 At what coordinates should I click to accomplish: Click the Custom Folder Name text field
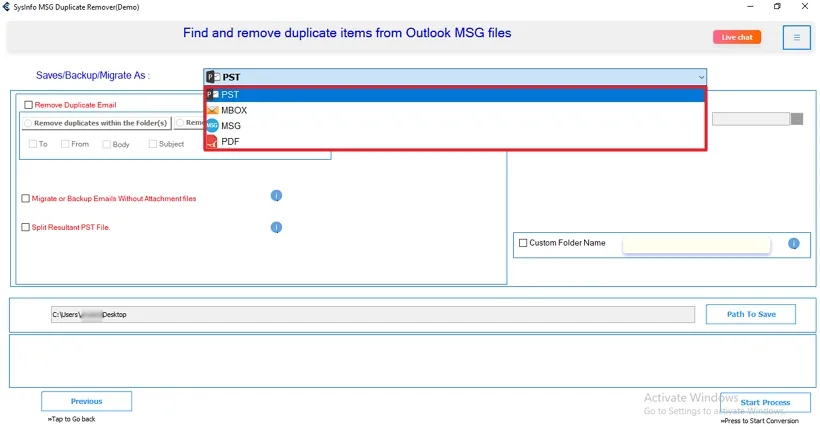(x=697, y=244)
